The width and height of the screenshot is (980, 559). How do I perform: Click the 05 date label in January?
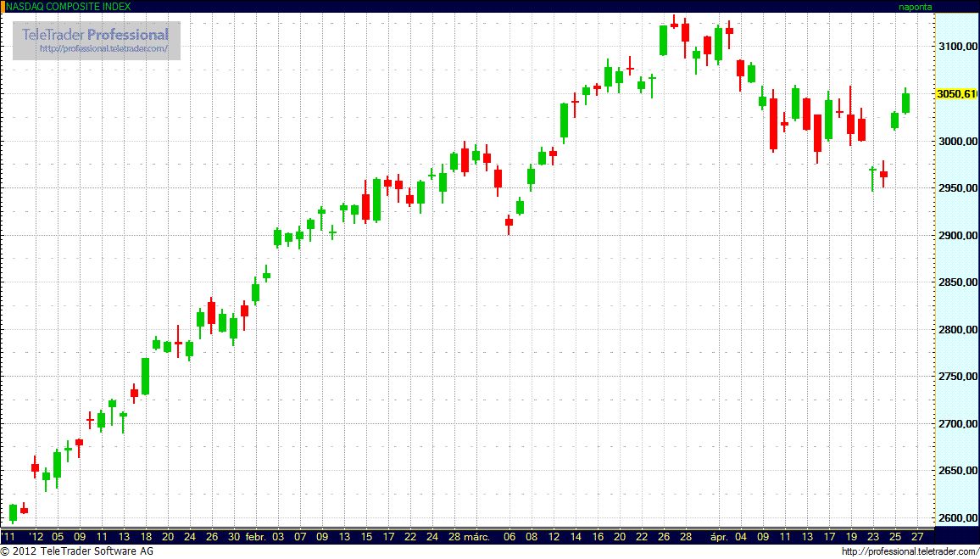pyautogui.click(x=58, y=536)
